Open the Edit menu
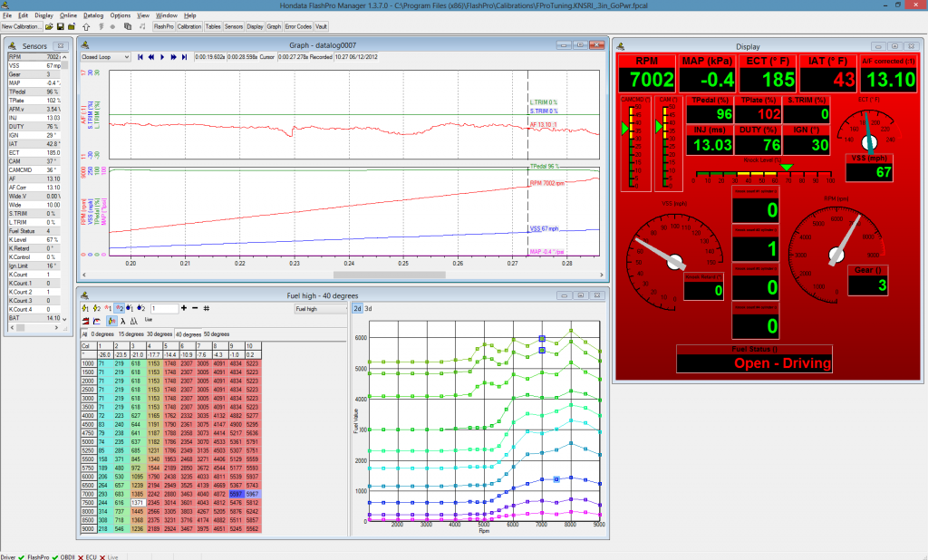 23,15
